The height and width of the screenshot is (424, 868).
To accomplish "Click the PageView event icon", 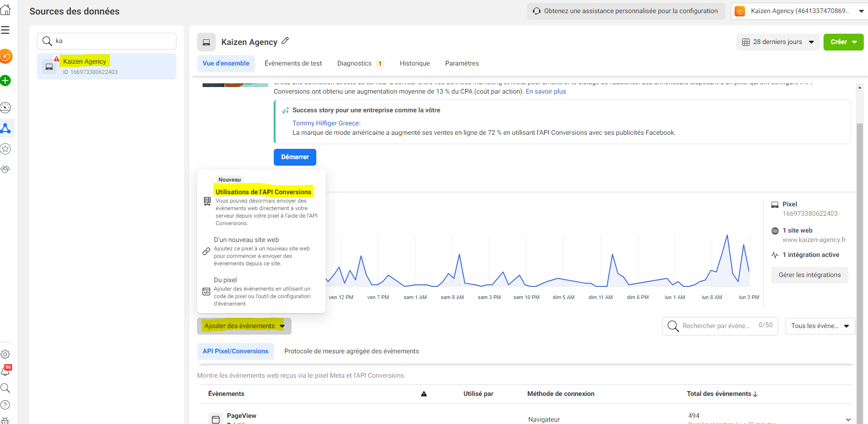I will pos(216,419).
